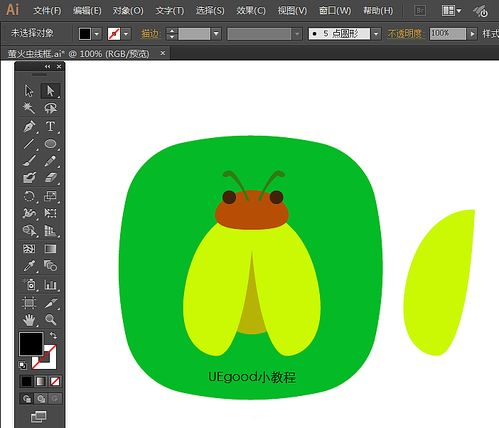Expand the stroke color dropdown arrow
Viewport: 499px width, 428px height.
point(126,34)
